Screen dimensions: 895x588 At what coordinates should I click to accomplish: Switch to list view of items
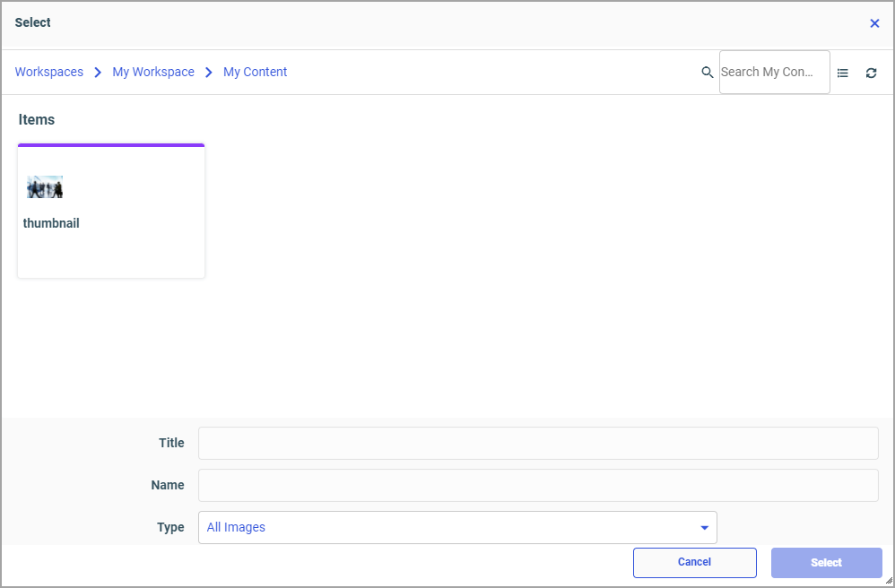click(x=842, y=73)
